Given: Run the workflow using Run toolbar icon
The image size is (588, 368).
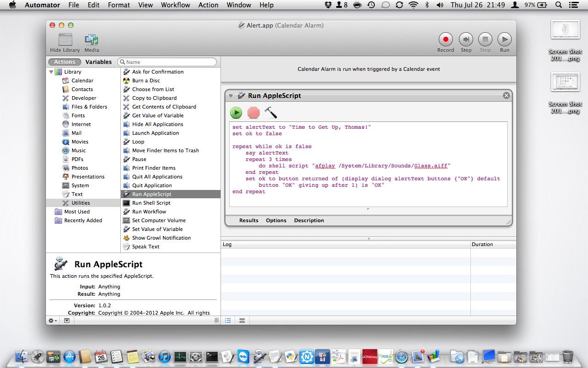Looking at the screenshot, I should pos(504,40).
